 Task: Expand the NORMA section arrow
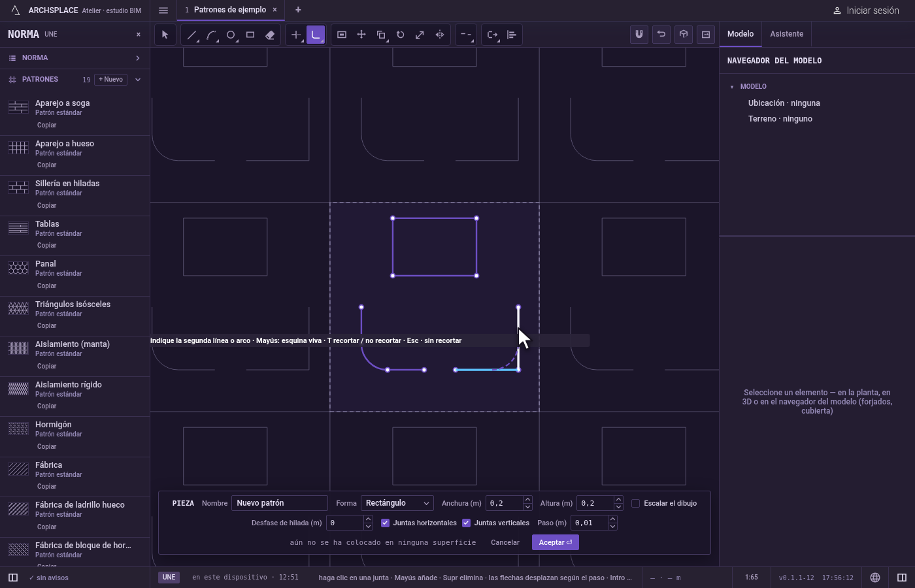[138, 58]
